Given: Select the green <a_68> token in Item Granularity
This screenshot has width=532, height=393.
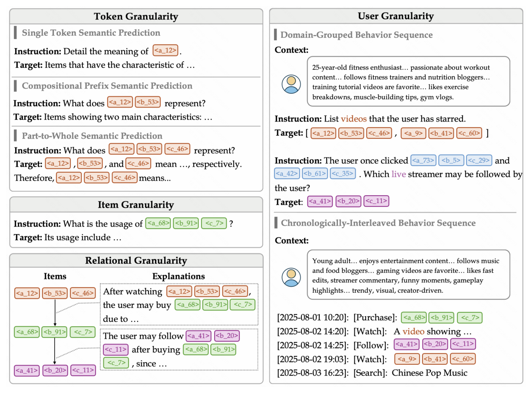Looking at the screenshot, I should 158,223.
